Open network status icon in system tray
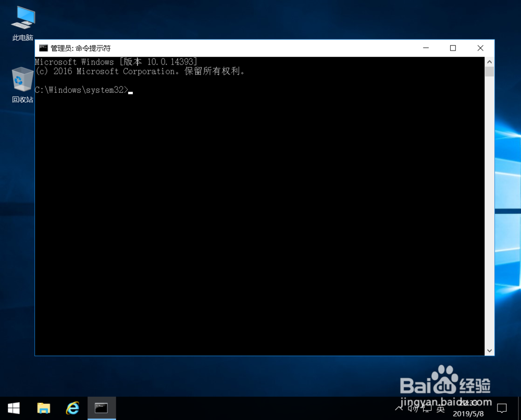This screenshot has height=420, width=521. [x=427, y=409]
